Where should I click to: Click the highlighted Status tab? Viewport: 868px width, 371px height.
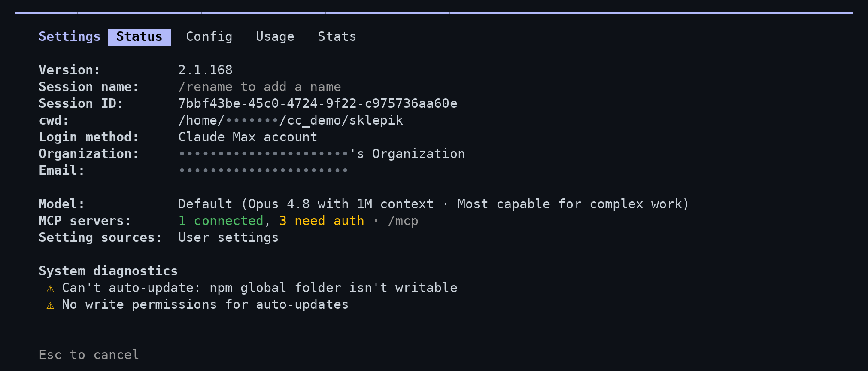(x=140, y=37)
